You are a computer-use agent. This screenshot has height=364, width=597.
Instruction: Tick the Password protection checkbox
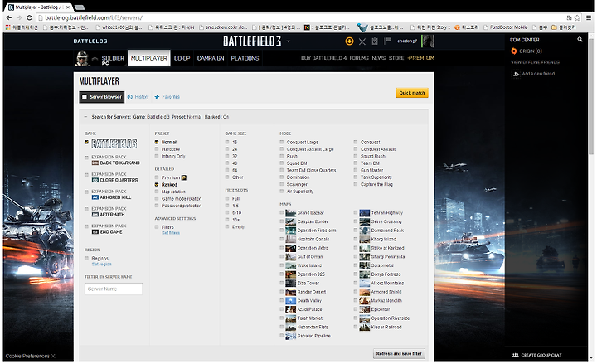coord(157,206)
